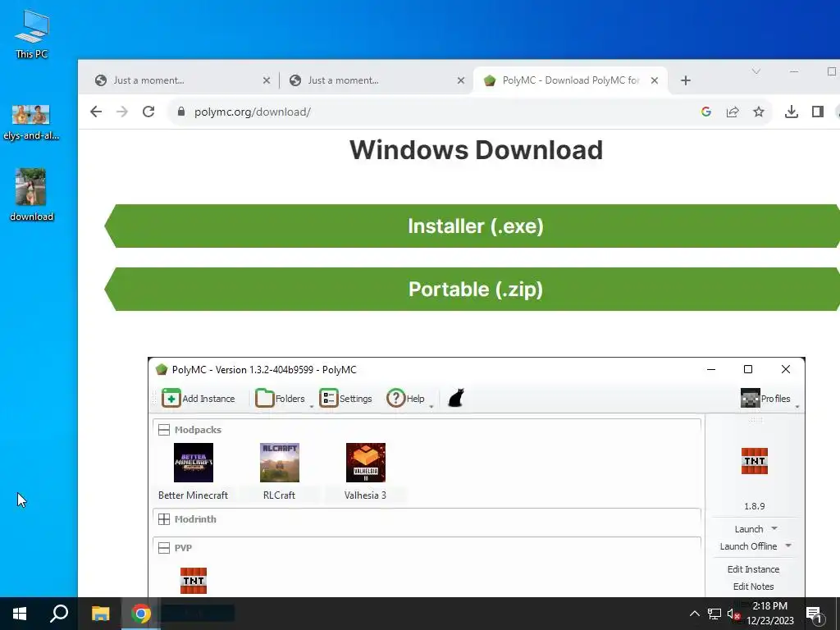
Task: Open Windows search from the taskbar
Action: pos(59,614)
